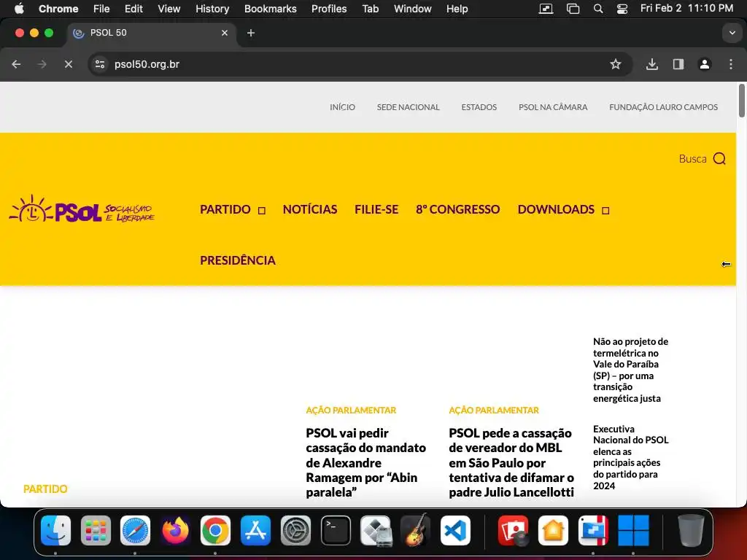Open Chrome downloads icon
This screenshot has width=747, height=560.
point(651,64)
